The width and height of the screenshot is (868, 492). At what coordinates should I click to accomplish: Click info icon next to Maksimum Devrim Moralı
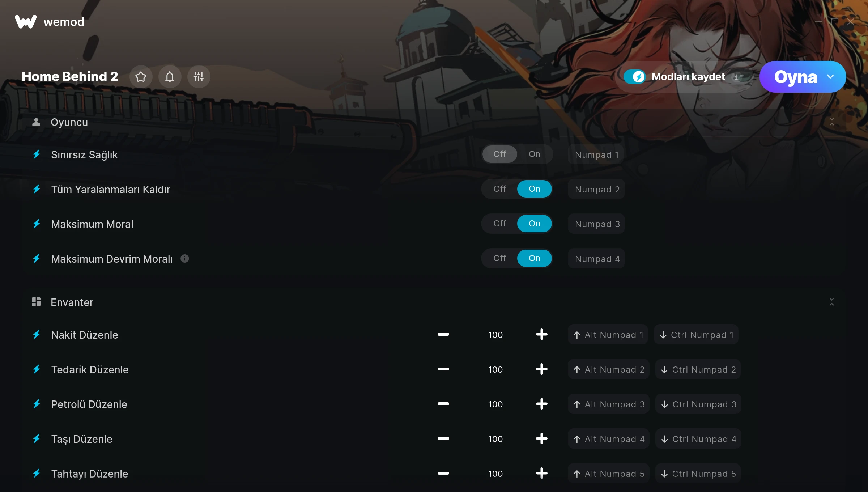pyautogui.click(x=185, y=259)
